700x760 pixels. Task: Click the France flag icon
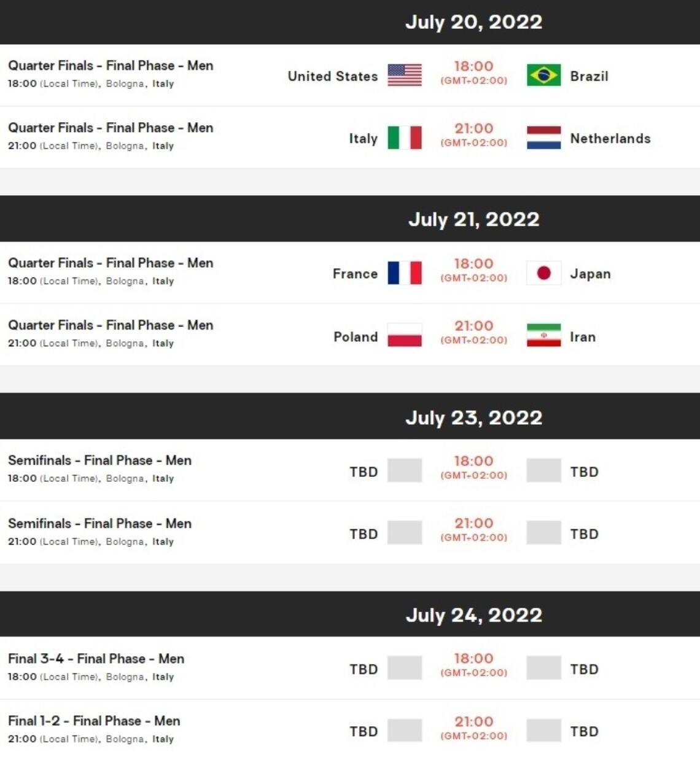405,274
